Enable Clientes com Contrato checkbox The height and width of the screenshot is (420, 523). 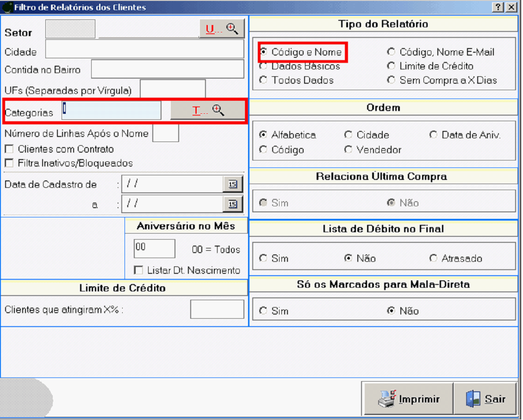click(9, 149)
